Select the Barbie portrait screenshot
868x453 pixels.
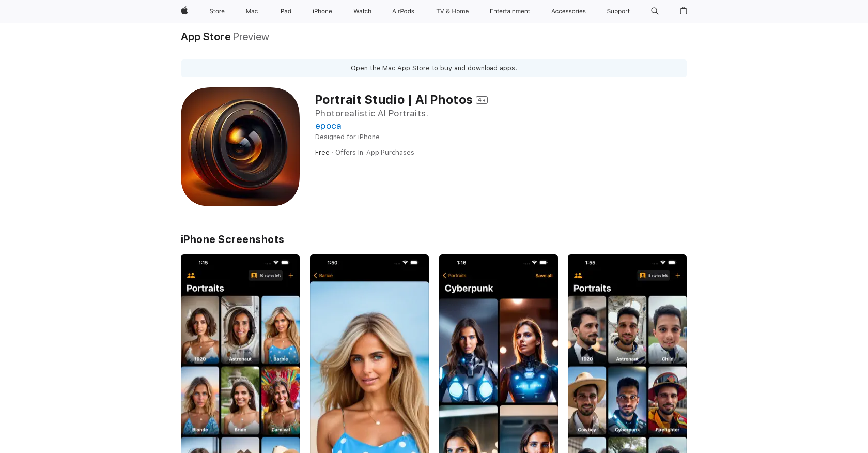pyautogui.click(x=369, y=354)
